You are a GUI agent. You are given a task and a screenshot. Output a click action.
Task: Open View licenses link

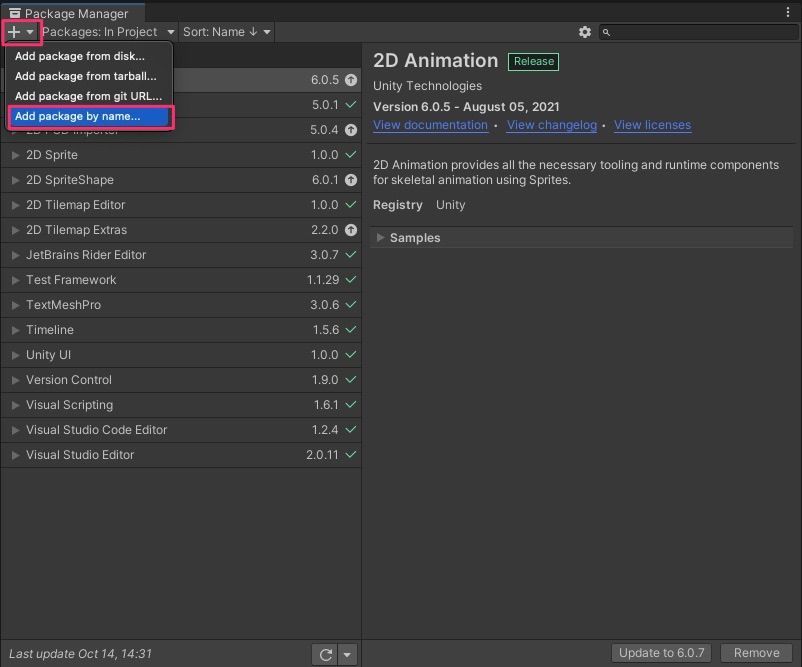(x=653, y=125)
